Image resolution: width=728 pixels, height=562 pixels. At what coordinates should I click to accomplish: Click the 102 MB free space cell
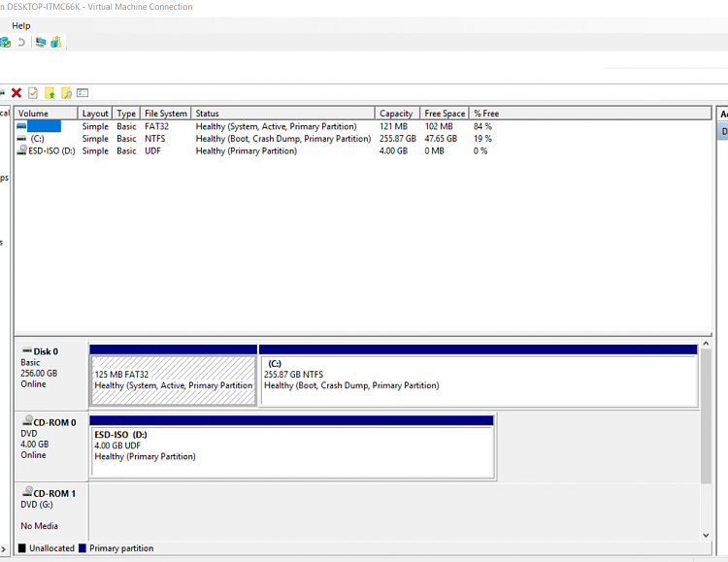pyautogui.click(x=439, y=126)
